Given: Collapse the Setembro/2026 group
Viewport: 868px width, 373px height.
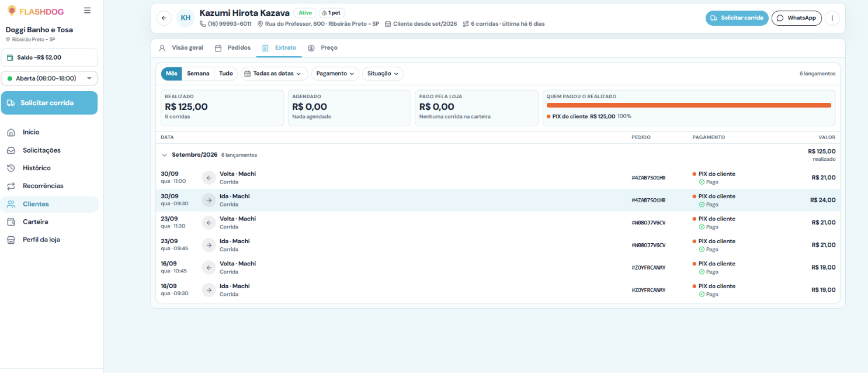Looking at the screenshot, I should tap(165, 155).
